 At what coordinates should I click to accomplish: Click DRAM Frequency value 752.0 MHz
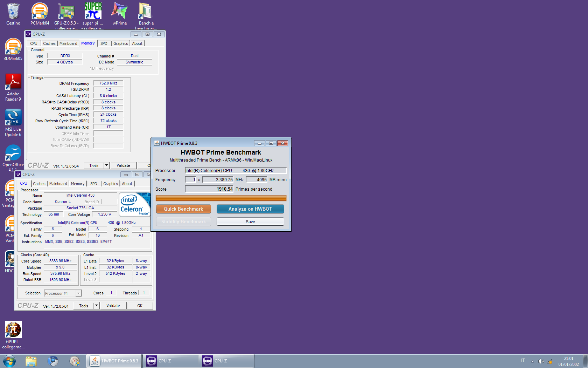108,83
